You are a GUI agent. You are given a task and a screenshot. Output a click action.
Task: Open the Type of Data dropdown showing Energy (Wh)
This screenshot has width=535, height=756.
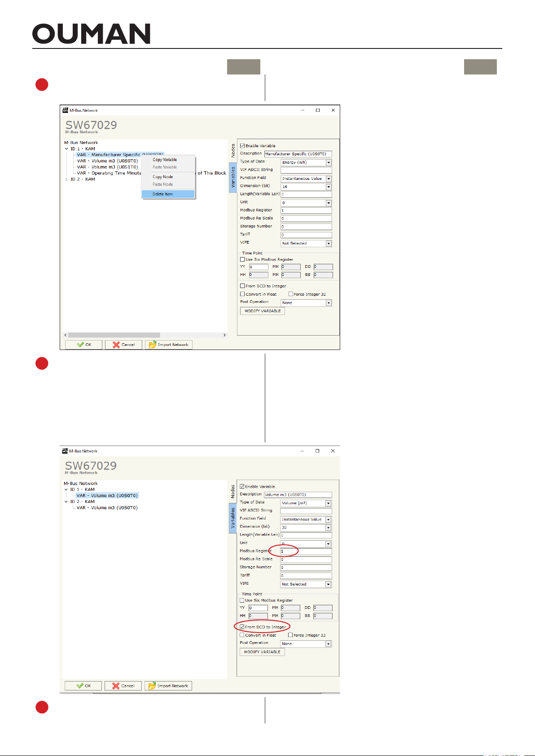point(329,162)
